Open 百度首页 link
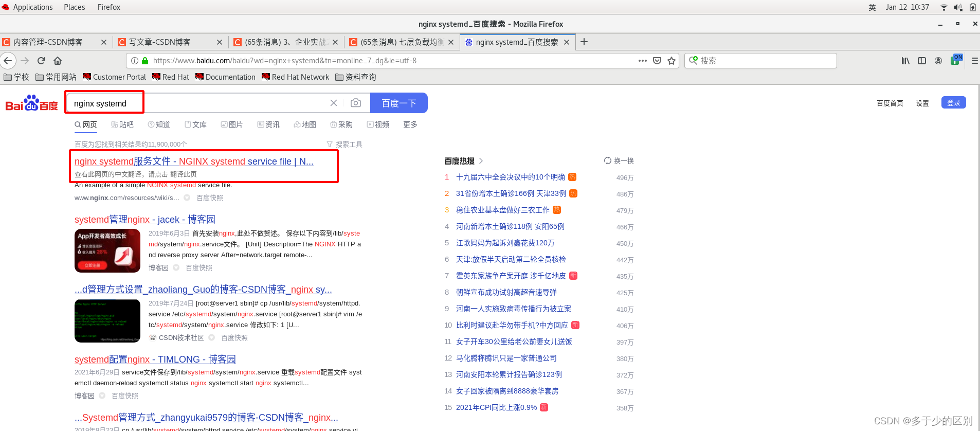The image size is (980, 431). (890, 103)
